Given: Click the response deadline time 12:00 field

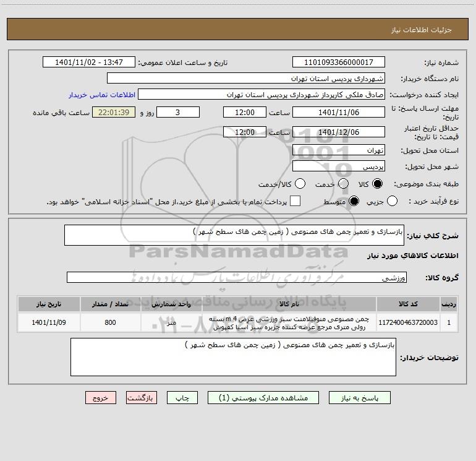Looking at the screenshot, I should pos(245,113).
